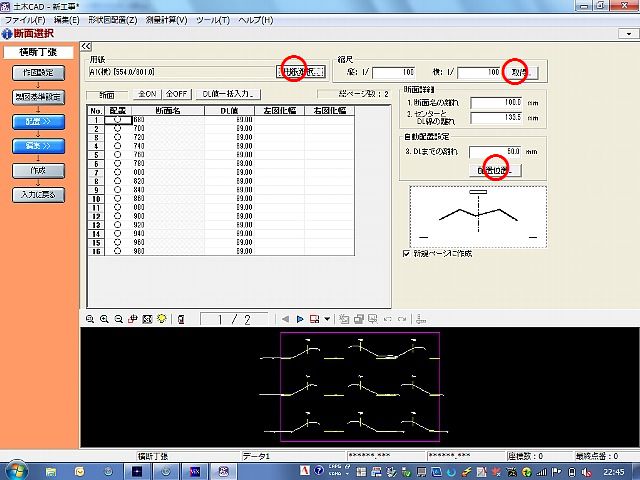Click the 配置位置 button under auto placement
This screenshot has width=640, height=480.
pos(496,171)
